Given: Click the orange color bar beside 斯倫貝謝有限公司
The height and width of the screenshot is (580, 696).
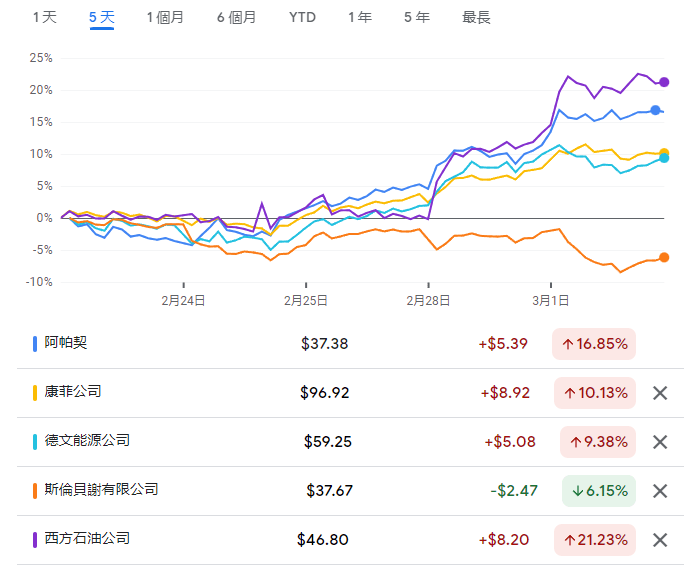Looking at the screenshot, I should click(x=35, y=491).
